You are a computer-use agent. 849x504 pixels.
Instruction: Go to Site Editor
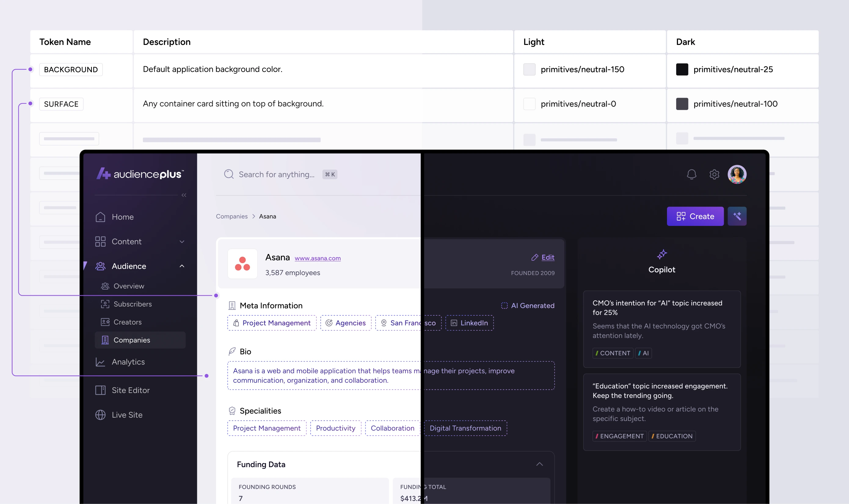click(130, 390)
